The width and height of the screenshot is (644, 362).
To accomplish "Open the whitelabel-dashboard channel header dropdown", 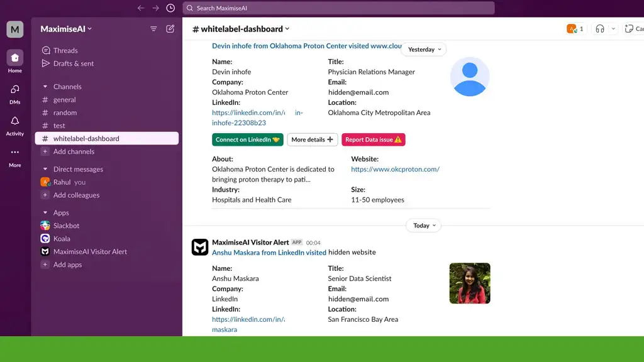I will tap(241, 29).
